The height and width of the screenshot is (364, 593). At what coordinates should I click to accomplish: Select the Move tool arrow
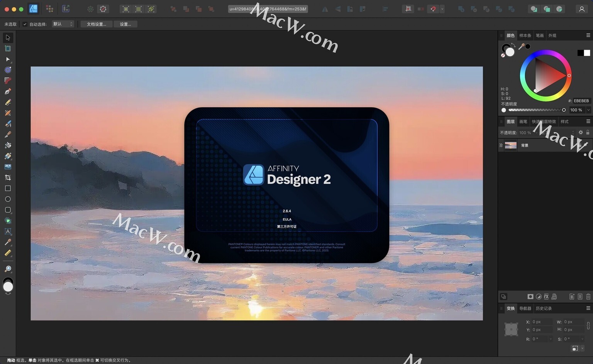tap(8, 37)
